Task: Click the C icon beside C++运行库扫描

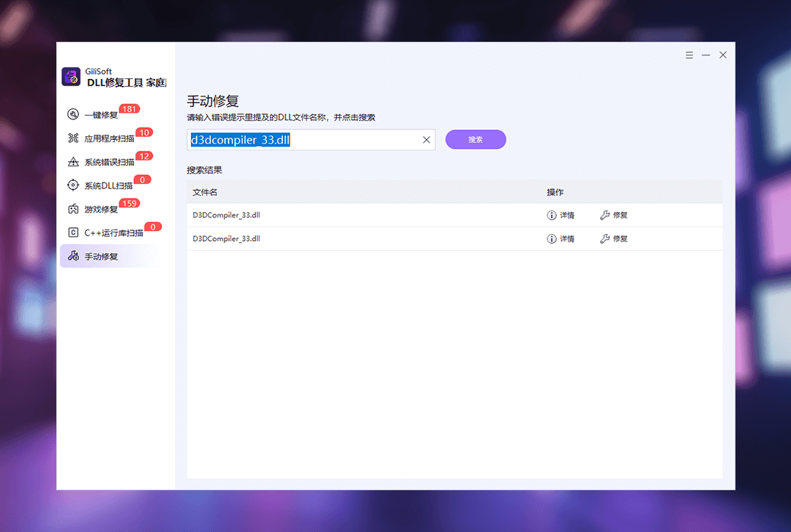Action: [x=73, y=233]
